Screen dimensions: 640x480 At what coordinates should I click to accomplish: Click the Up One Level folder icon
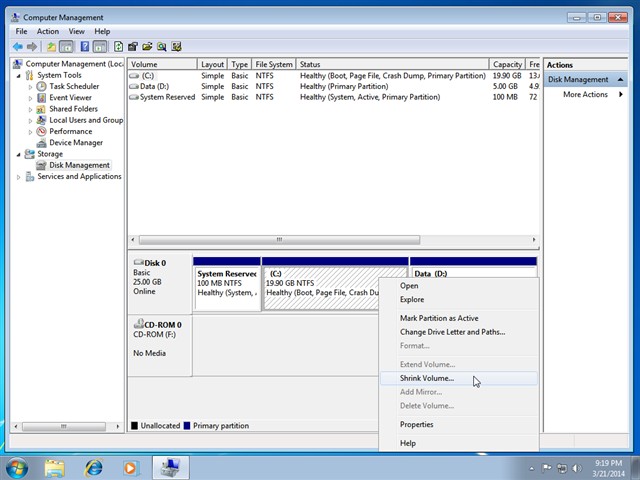point(51,46)
